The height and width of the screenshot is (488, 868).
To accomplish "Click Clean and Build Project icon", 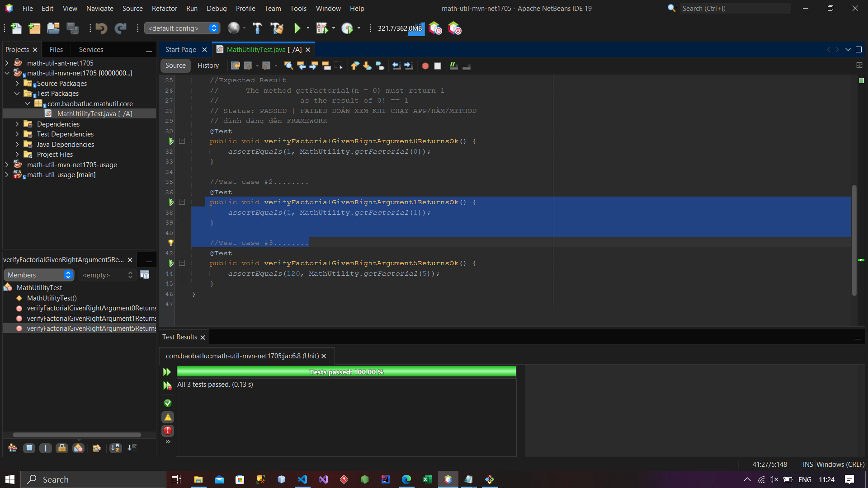I will pos(277,28).
